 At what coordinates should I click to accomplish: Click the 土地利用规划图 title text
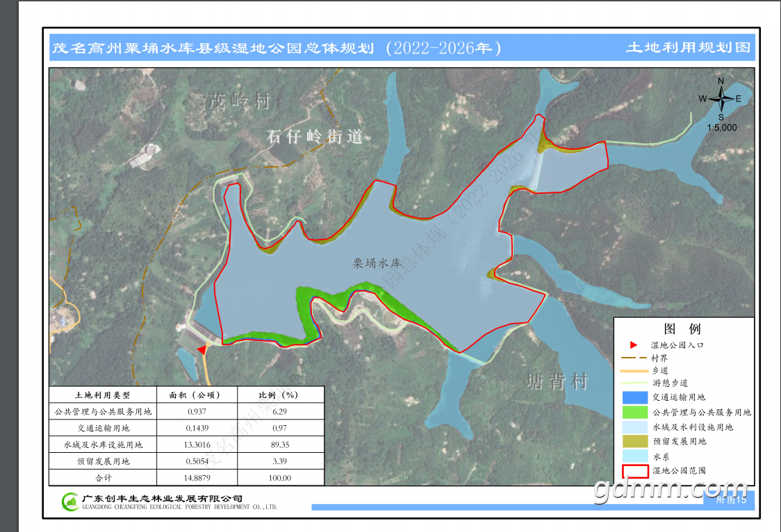pos(689,47)
